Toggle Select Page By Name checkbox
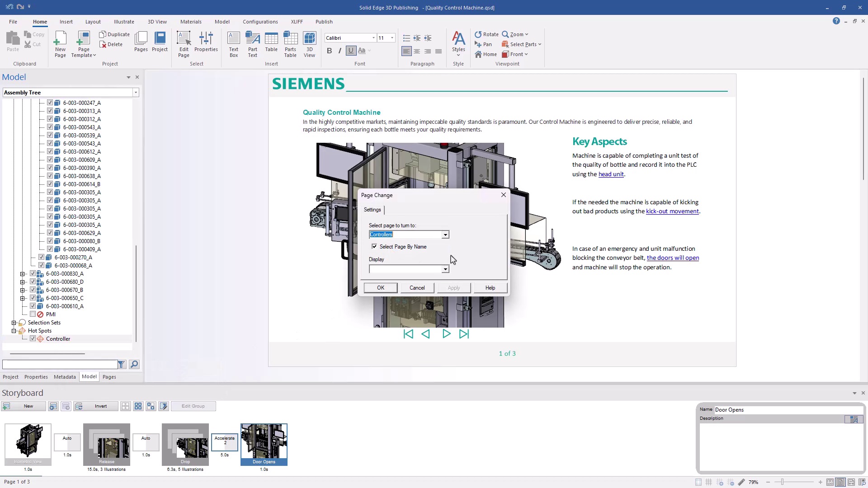Image resolution: width=868 pixels, height=488 pixels. point(374,246)
